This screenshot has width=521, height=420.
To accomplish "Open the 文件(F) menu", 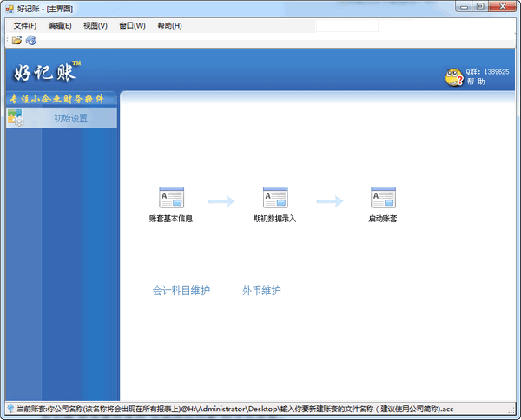I will [25, 25].
